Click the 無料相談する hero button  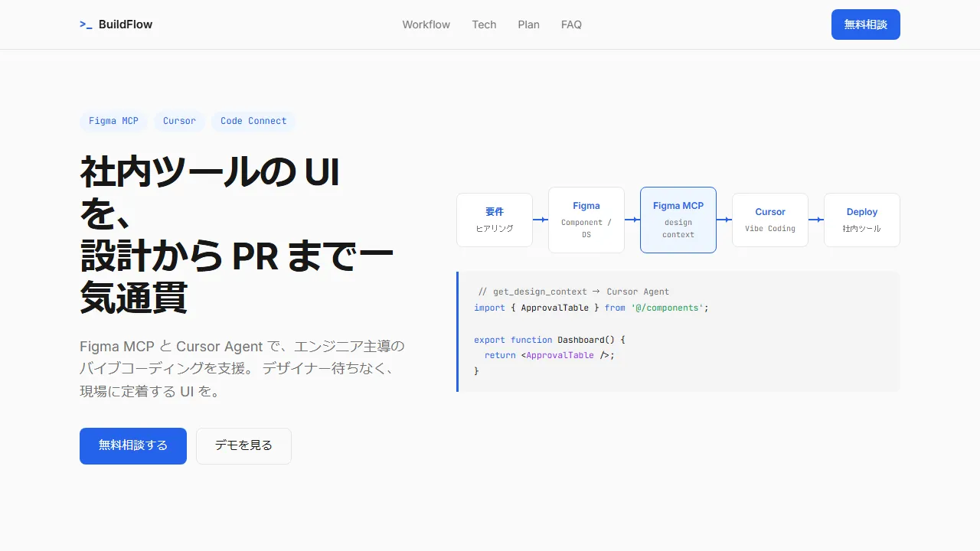tap(133, 446)
